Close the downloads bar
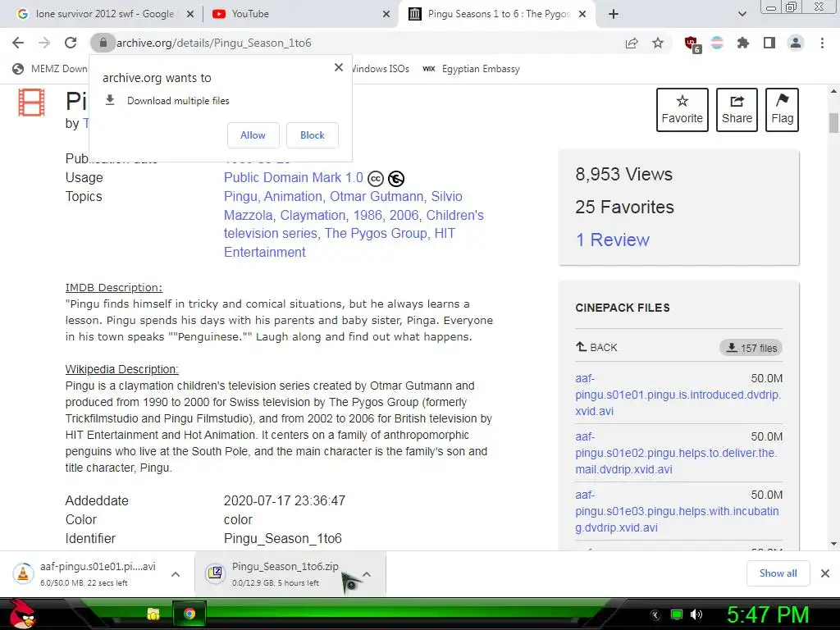The image size is (840, 630). [825, 573]
